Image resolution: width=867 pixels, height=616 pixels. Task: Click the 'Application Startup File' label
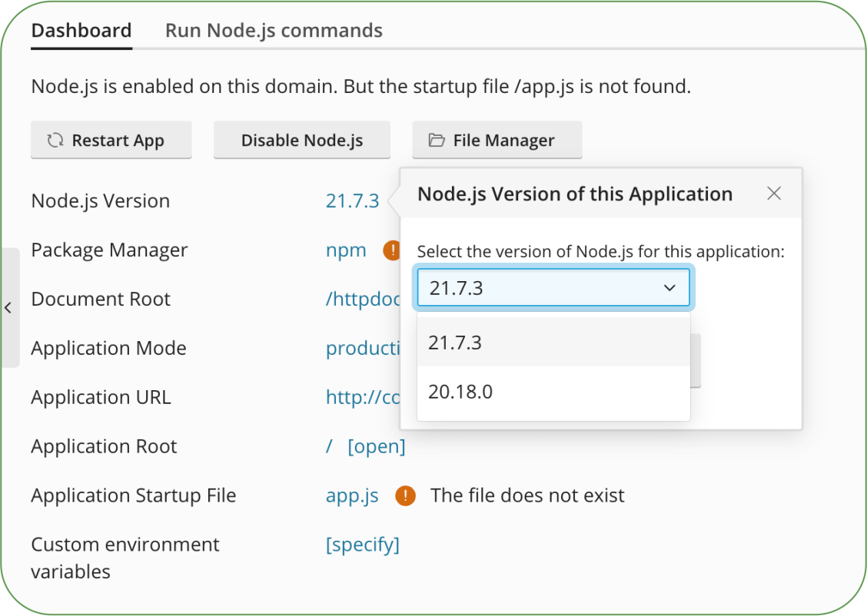pyautogui.click(x=134, y=495)
